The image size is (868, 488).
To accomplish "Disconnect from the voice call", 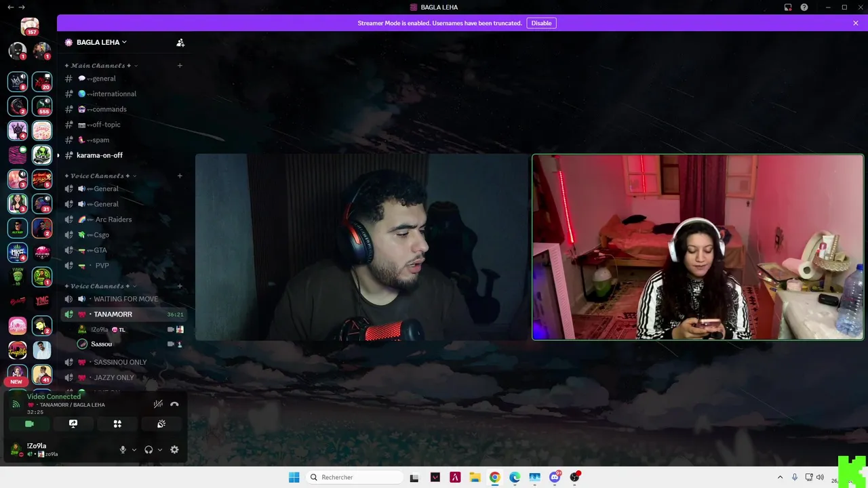I will coord(174,404).
